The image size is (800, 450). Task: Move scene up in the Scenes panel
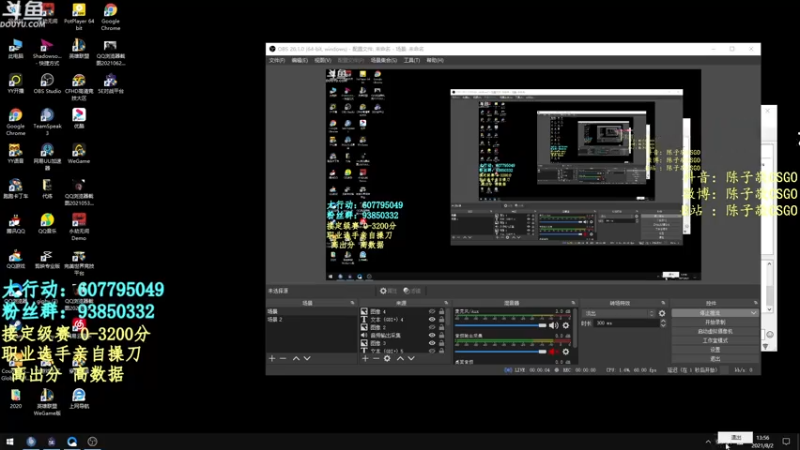pyautogui.click(x=296, y=359)
